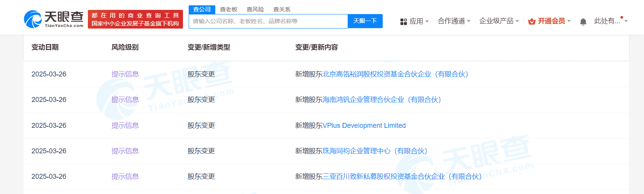The width and height of the screenshot is (644, 194).
Task: Open the 北京高瓴裕润股权投资基金 shareholder link
Action: pos(395,74)
